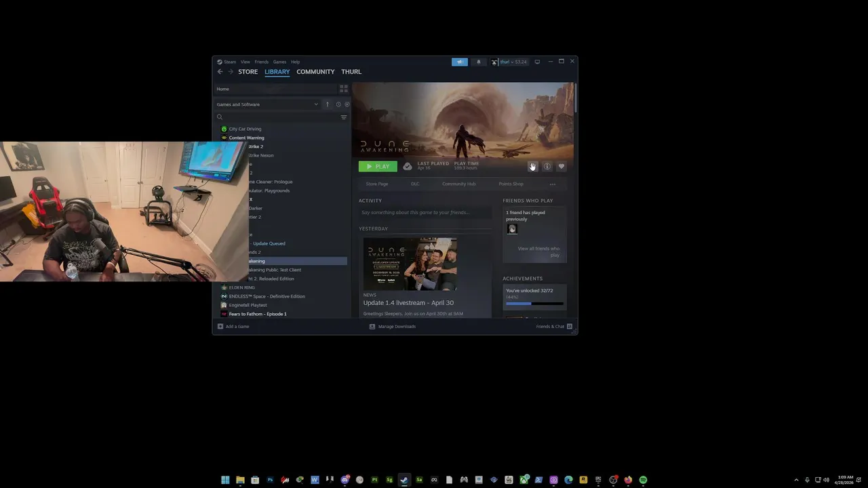Image resolution: width=868 pixels, height=488 pixels.
Task: Open File Explorer from taskbar
Action: click(x=240, y=480)
